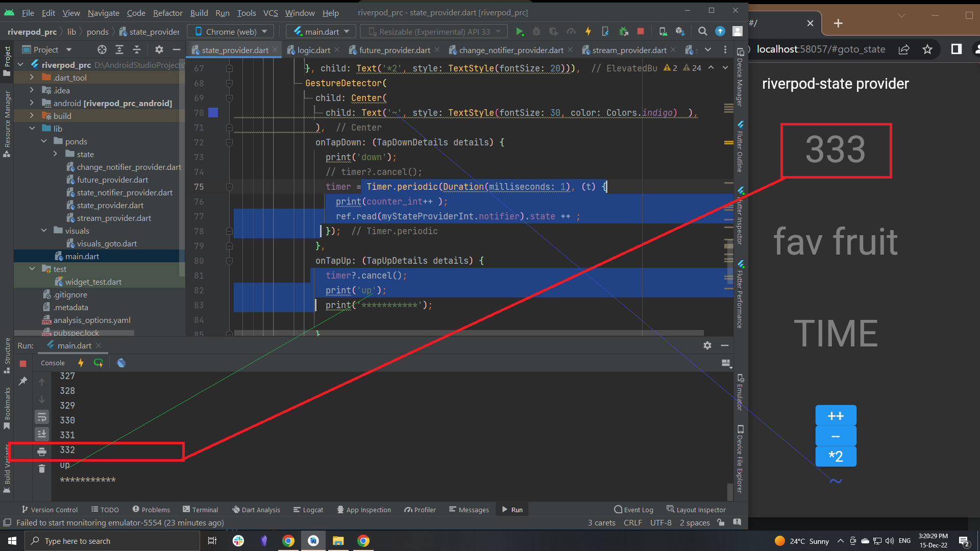
Task: Click the tilde gesture area in web app
Action: pyautogui.click(x=836, y=481)
